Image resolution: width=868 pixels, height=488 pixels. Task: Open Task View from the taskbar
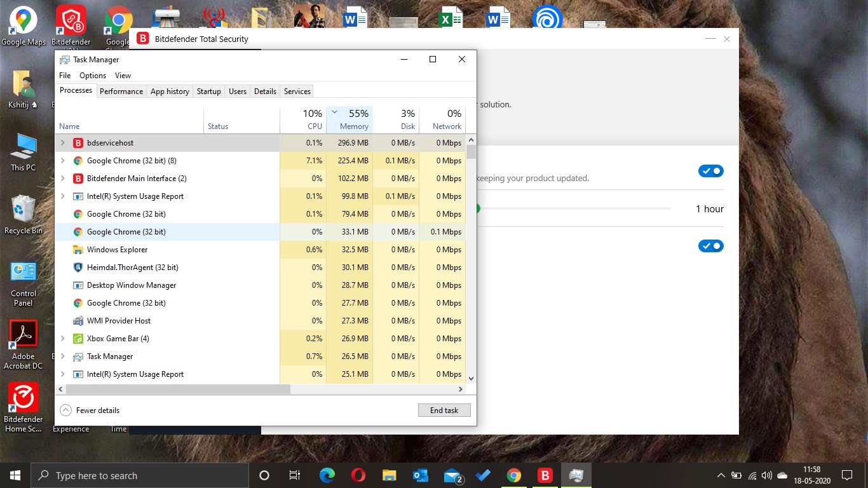(x=295, y=475)
